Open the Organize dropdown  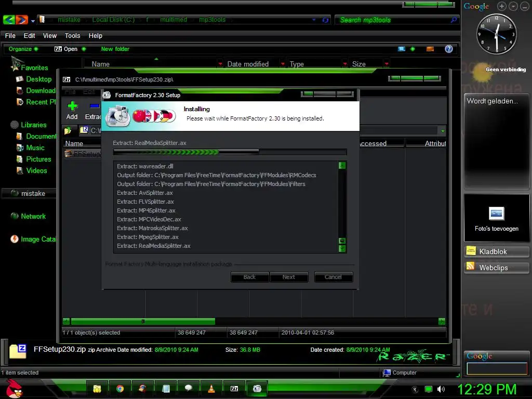[x=23, y=49]
